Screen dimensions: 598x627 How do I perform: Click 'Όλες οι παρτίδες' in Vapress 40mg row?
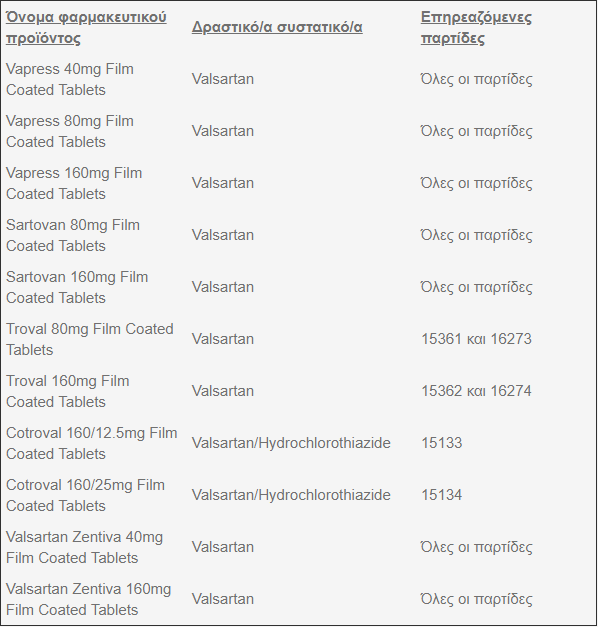[476, 79]
